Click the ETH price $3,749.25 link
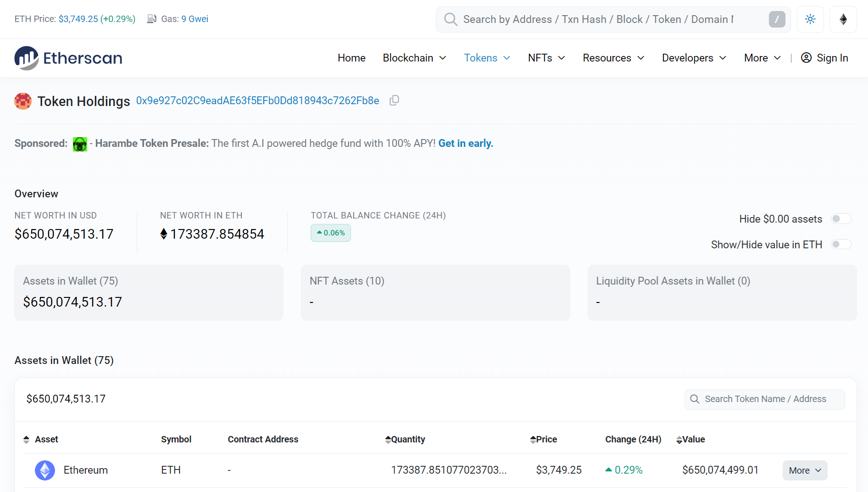This screenshot has height=492, width=868. 78,19
